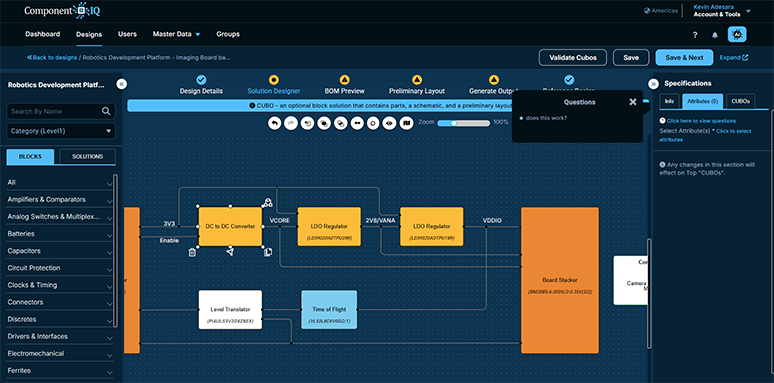Select the Level Translator block
Screen dimensions: 774x383
(x=230, y=309)
